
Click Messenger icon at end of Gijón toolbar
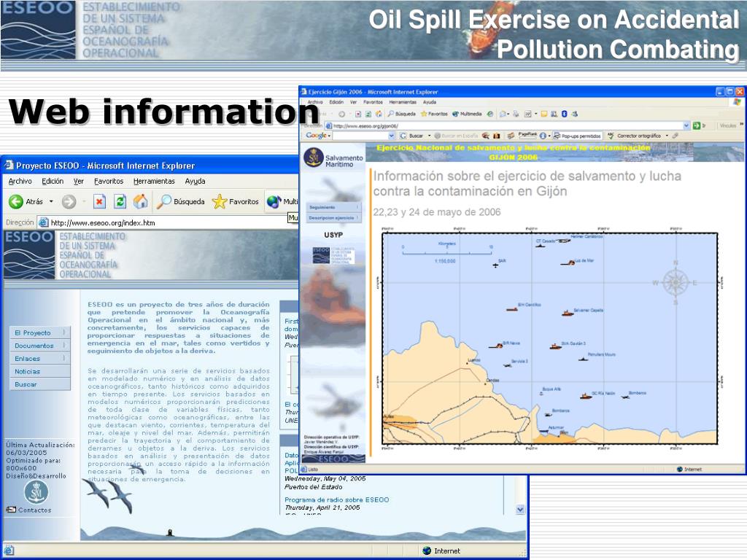pos(575,114)
